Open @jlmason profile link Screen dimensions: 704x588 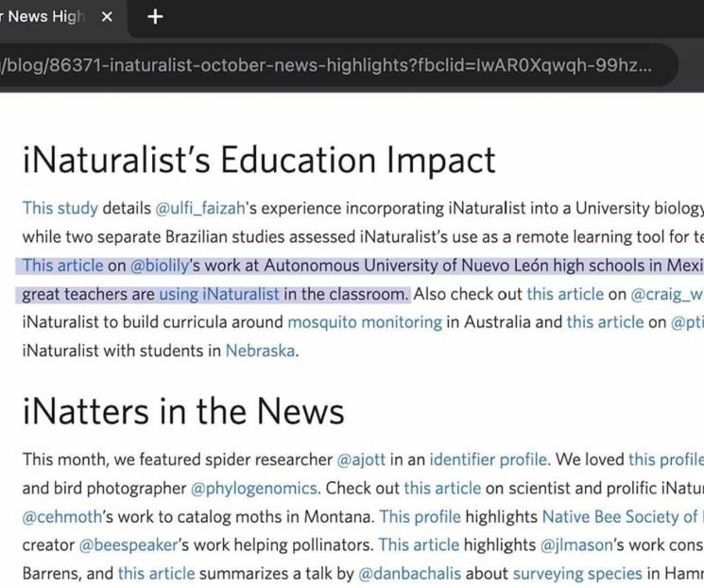coord(576,545)
